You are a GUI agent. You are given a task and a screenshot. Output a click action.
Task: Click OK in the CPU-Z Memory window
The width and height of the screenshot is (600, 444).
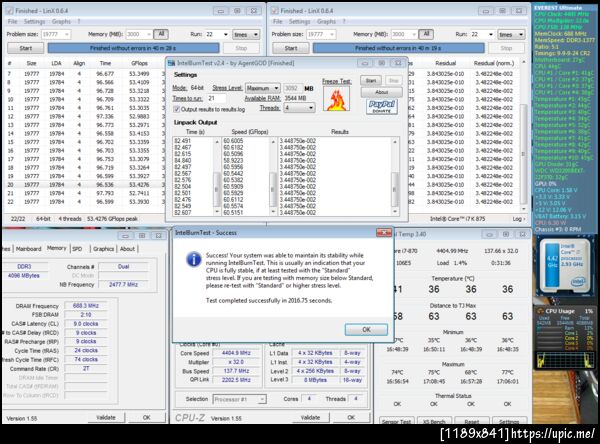click(147, 418)
